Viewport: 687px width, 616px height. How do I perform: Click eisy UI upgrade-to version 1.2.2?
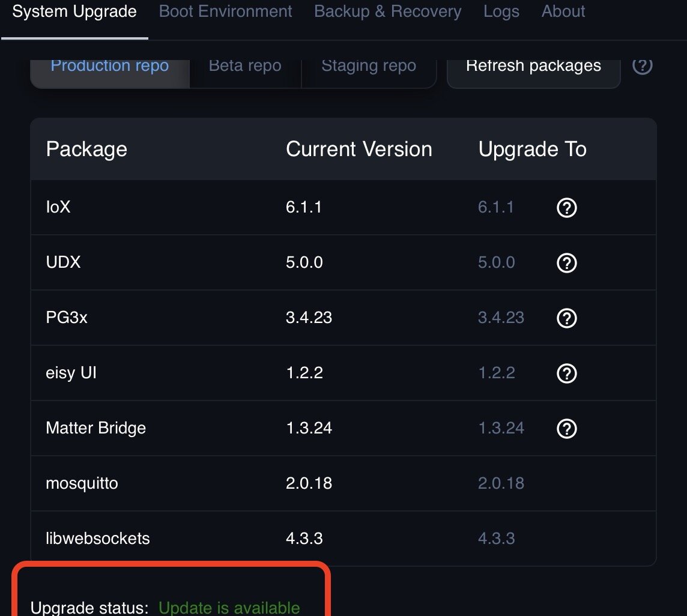(497, 373)
